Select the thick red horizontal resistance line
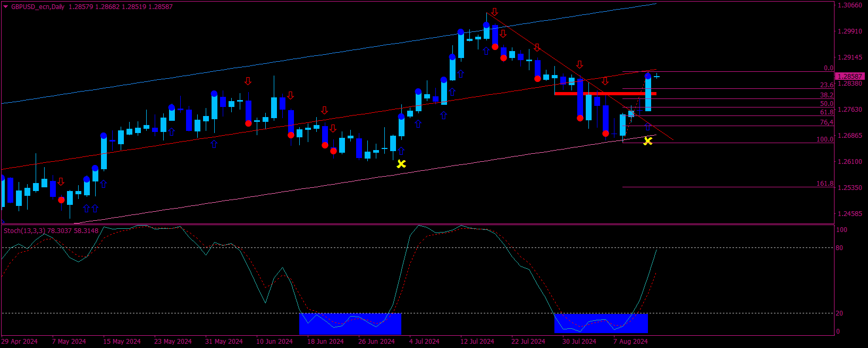The width and height of the screenshot is (868, 348). [x=605, y=94]
